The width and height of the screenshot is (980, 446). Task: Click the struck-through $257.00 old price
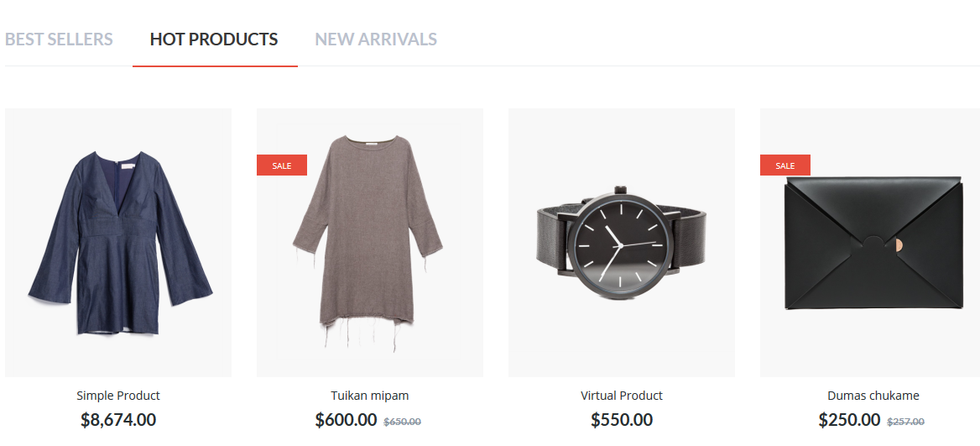(x=905, y=422)
